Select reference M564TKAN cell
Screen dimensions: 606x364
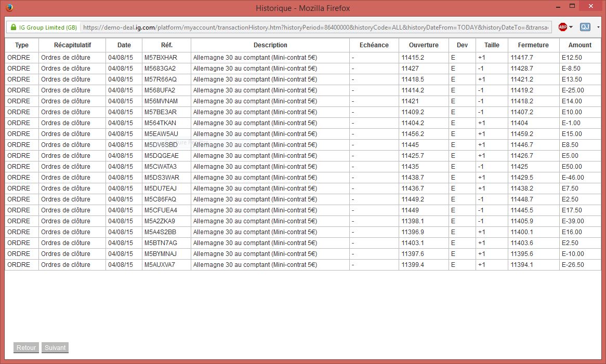(x=167, y=123)
